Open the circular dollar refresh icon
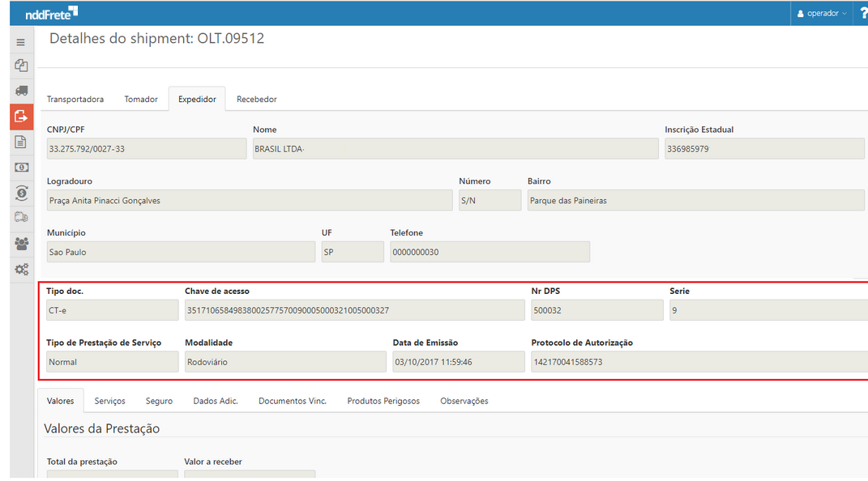The image size is (868, 481). pyautogui.click(x=21, y=193)
